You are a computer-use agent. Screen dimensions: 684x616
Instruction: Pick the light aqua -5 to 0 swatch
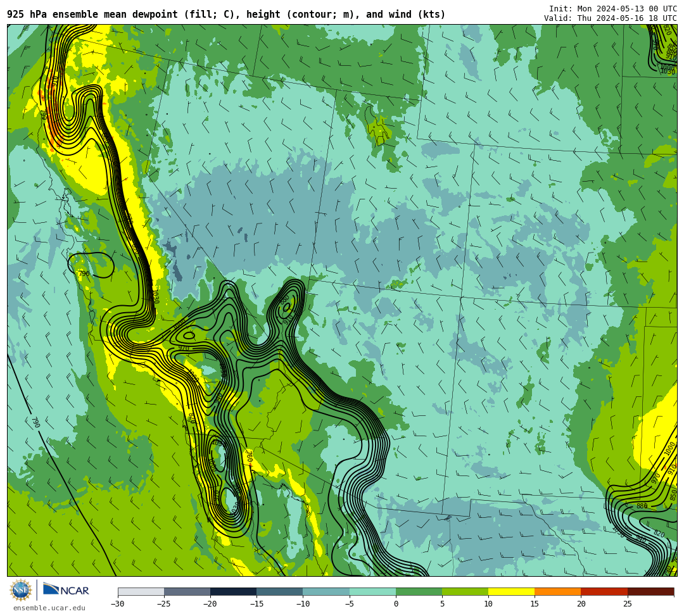tap(372, 591)
